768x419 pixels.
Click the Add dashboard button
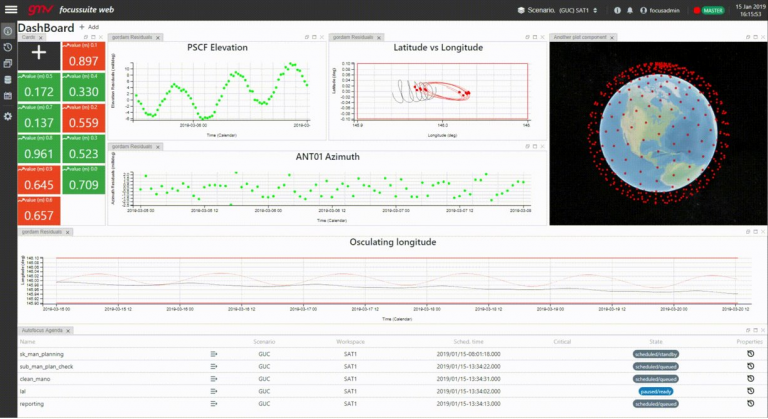(x=89, y=27)
